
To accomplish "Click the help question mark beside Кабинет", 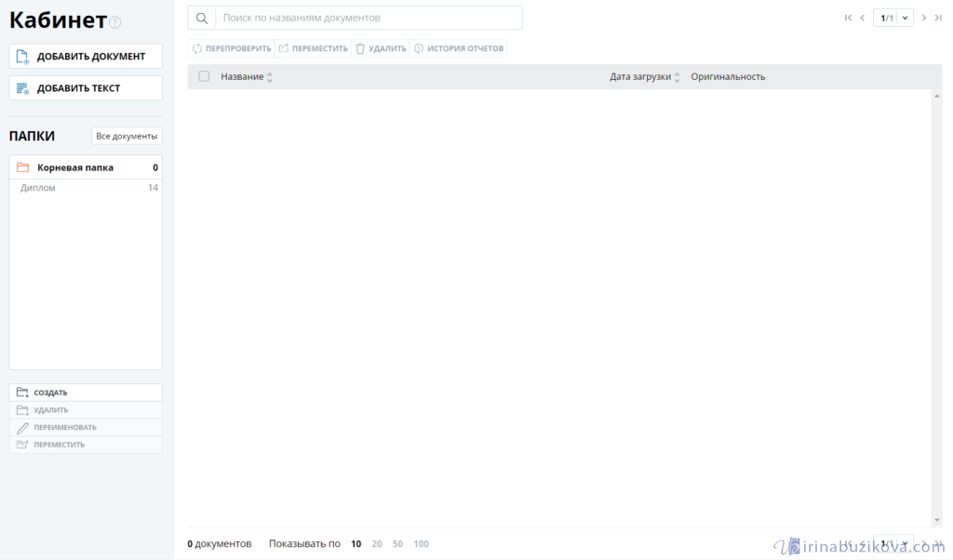I will pyautogui.click(x=115, y=22).
